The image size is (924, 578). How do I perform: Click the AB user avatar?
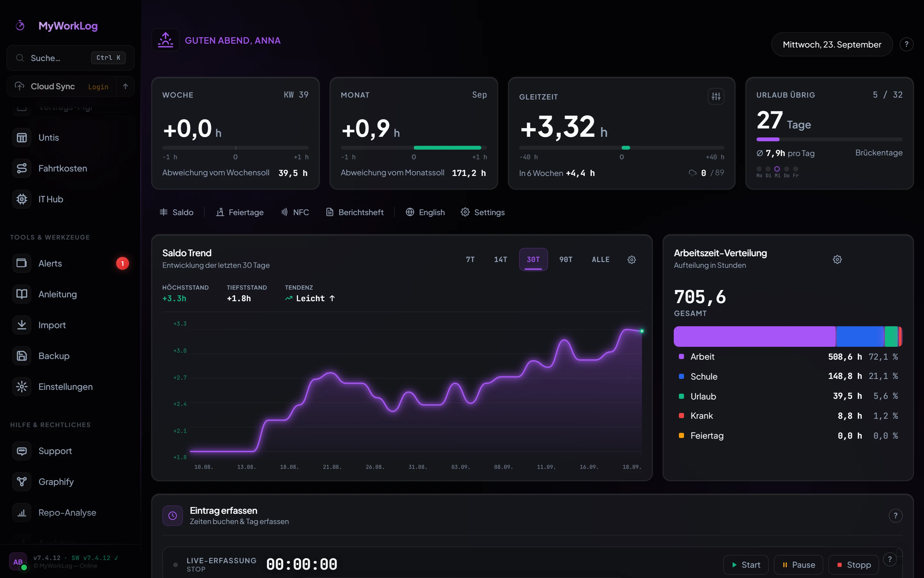pos(18,562)
